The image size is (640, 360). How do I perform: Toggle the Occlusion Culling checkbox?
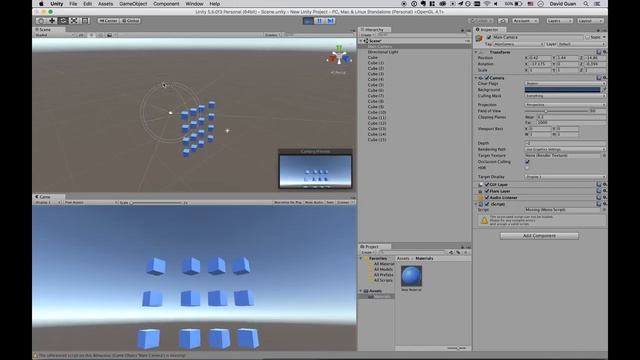527,162
